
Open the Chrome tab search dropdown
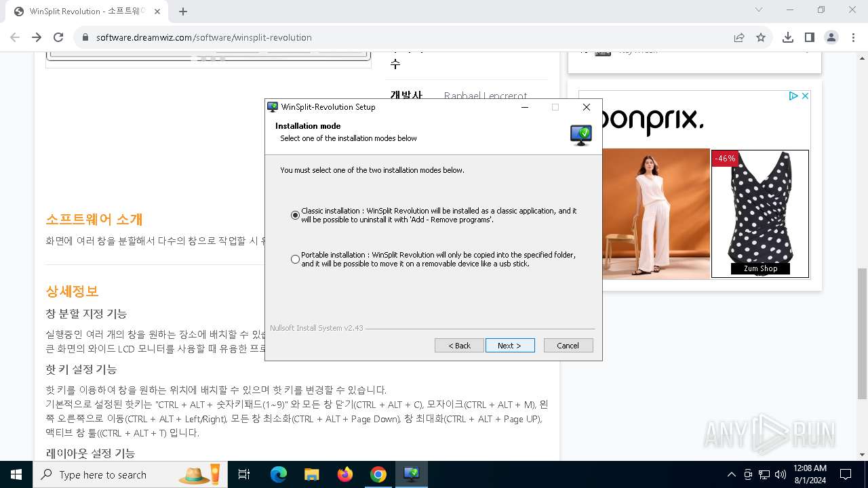tap(759, 10)
